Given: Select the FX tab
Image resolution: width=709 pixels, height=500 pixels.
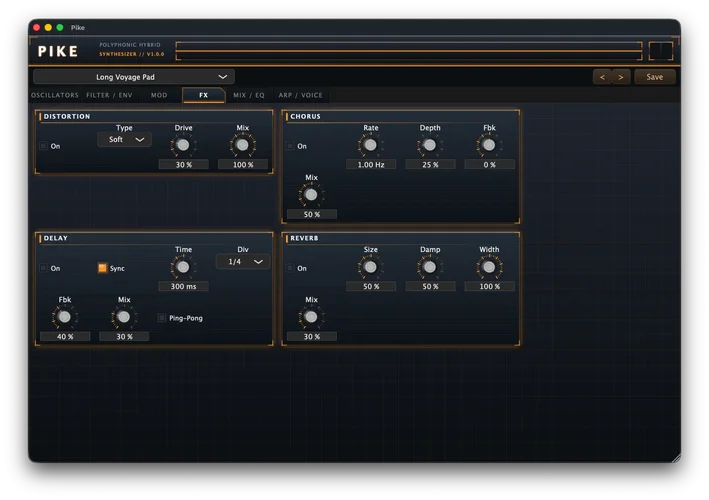Looking at the screenshot, I should [x=203, y=95].
